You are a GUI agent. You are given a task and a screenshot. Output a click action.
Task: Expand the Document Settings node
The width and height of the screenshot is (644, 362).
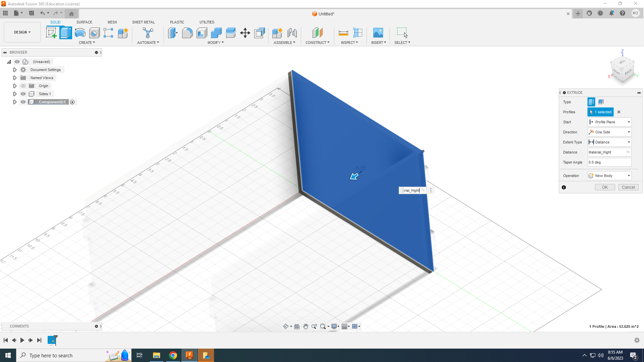[15, 70]
